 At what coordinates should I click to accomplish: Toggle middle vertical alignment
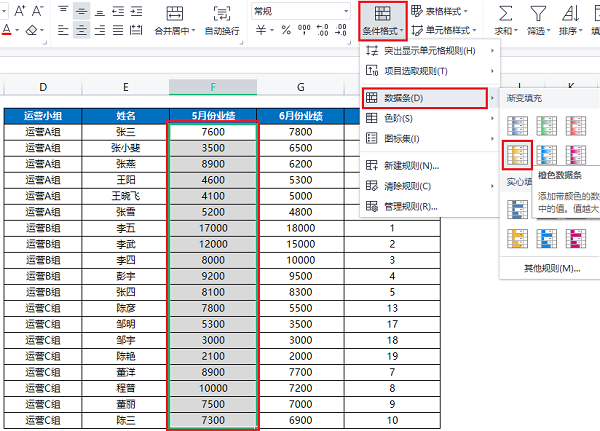(81, 11)
